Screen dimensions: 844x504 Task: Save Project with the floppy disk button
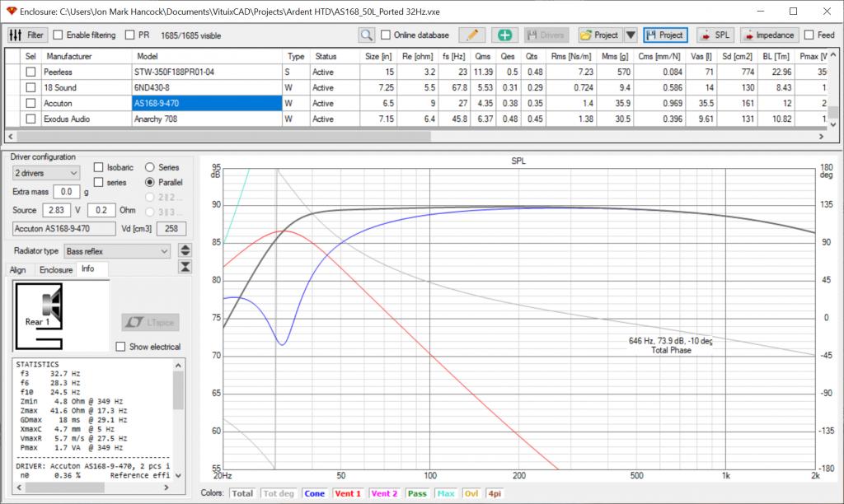pyautogui.click(x=665, y=35)
